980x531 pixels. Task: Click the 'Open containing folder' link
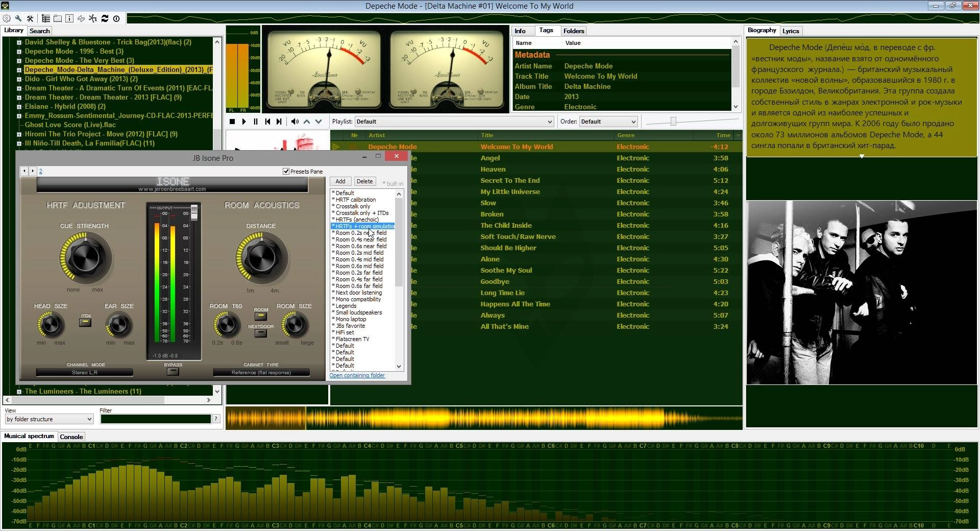(357, 375)
